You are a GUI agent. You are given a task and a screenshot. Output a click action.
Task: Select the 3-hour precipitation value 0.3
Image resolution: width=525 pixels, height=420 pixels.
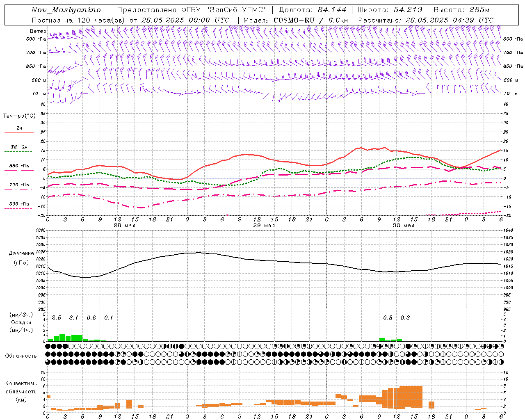click(405, 318)
